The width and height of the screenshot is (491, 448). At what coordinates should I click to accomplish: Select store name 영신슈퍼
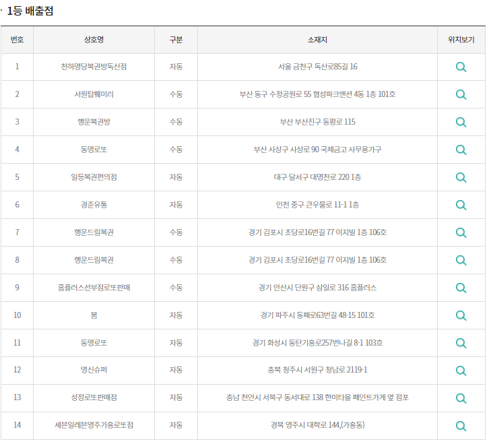[94, 370]
